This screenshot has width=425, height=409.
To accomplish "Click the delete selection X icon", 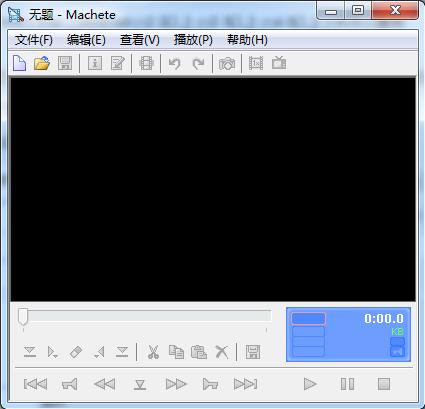I will pos(222,352).
